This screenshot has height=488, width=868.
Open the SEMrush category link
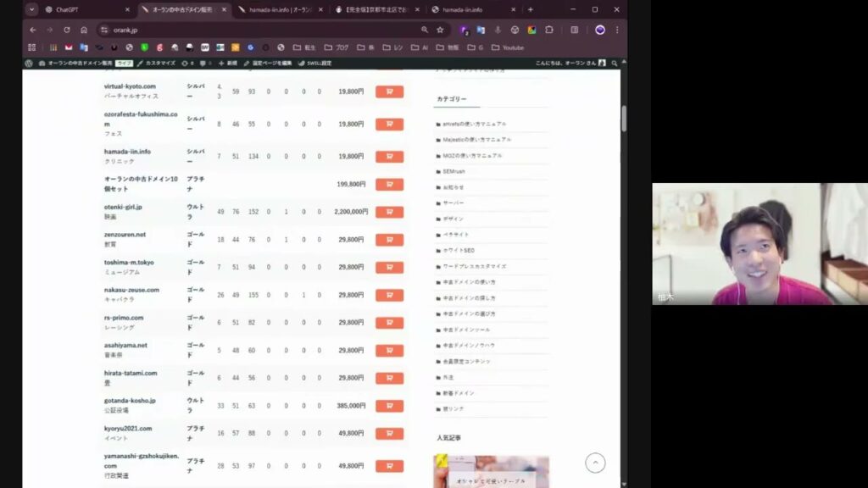(x=453, y=171)
